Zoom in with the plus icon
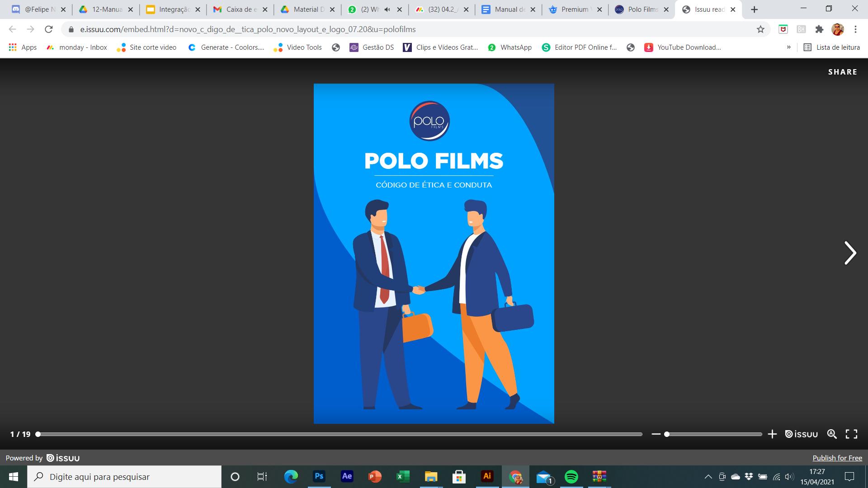The image size is (868, 488). pos(772,434)
